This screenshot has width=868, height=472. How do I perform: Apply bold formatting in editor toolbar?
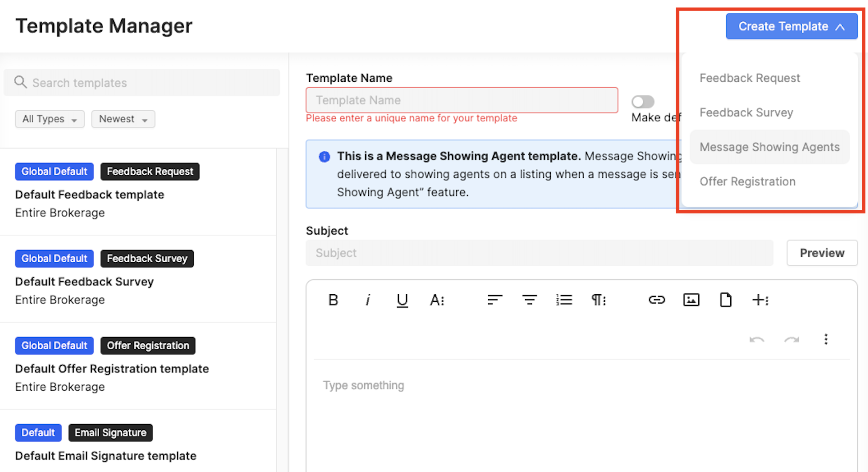pyautogui.click(x=333, y=300)
